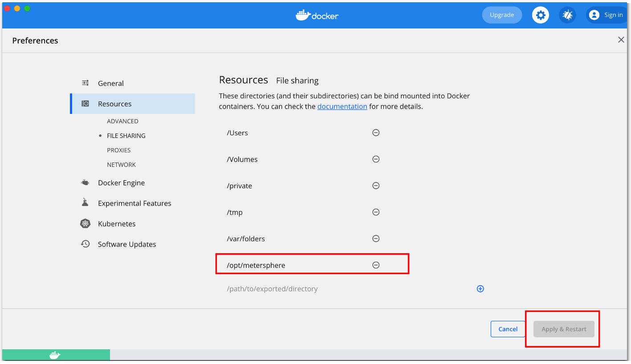
Task: Click the Docker whale status icon
Action: pyautogui.click(x=55, y=355)
